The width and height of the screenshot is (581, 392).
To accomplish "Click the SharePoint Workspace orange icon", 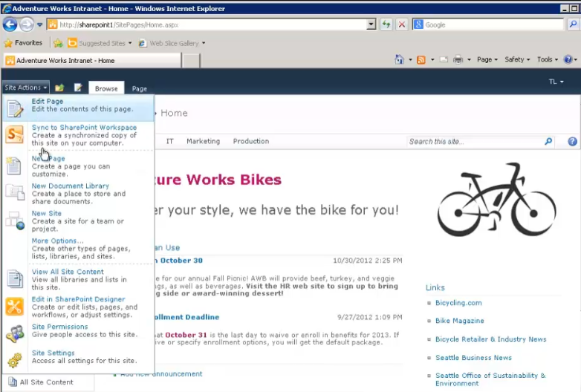I will coord(14,134).
